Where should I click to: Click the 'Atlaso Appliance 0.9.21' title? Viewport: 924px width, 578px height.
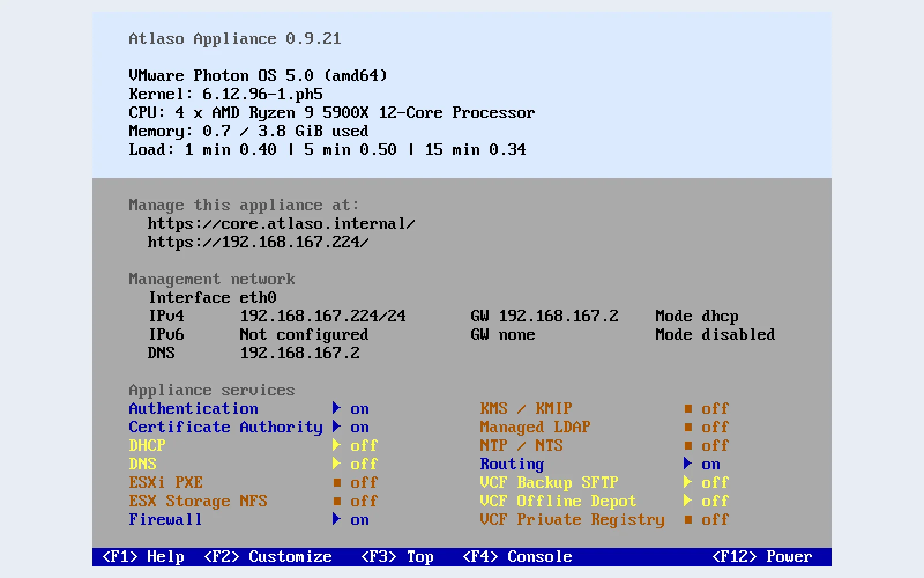click(235, 39)
